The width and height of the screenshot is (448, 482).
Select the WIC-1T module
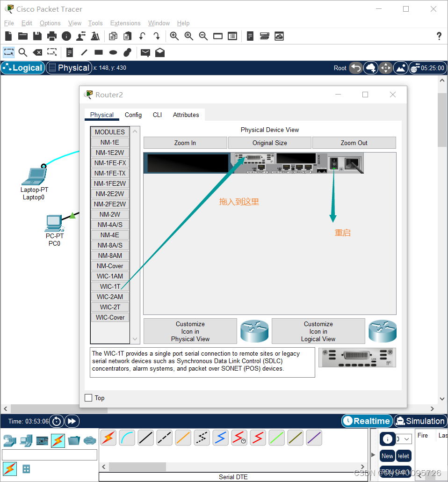[110, 286]
